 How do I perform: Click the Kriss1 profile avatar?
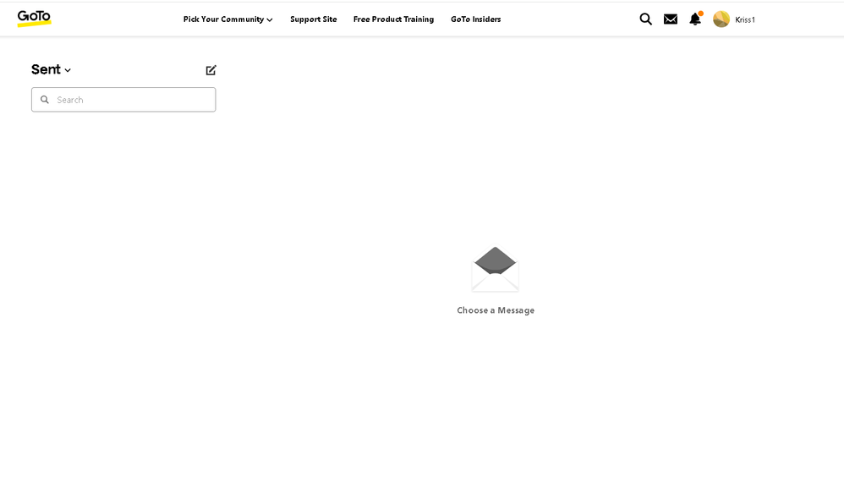(721, 19)
